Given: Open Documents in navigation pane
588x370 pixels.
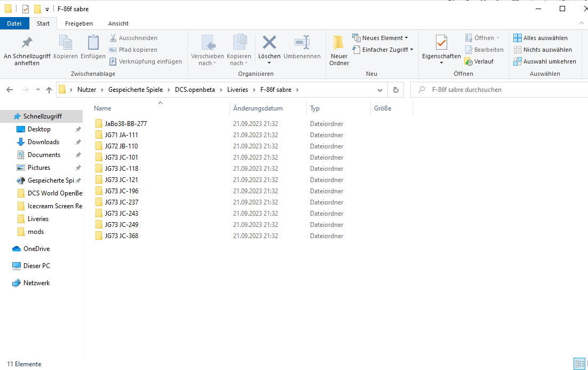Looking at the screenshot, I should (44, 155).
